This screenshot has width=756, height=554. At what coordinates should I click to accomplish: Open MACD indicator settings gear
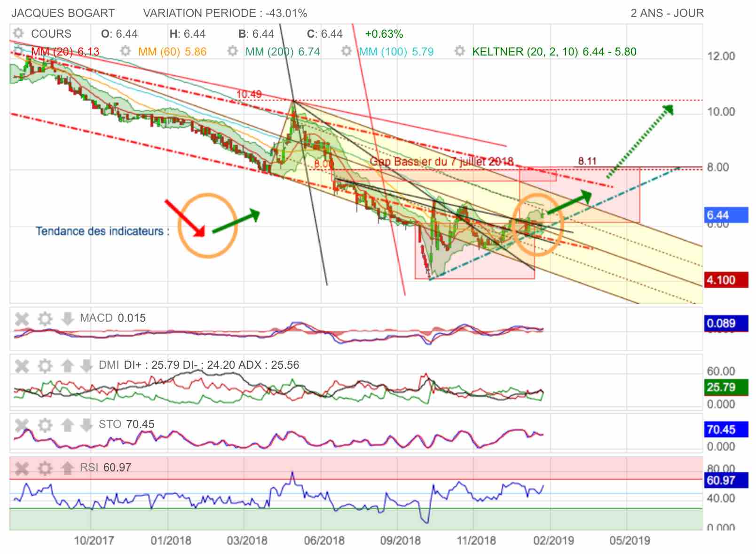point(45,319)
